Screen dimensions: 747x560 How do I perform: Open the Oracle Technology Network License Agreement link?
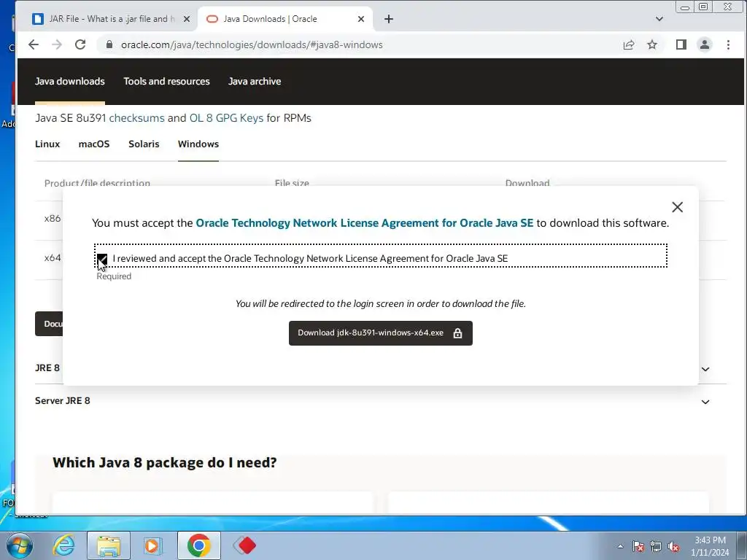tap(365, 223)
